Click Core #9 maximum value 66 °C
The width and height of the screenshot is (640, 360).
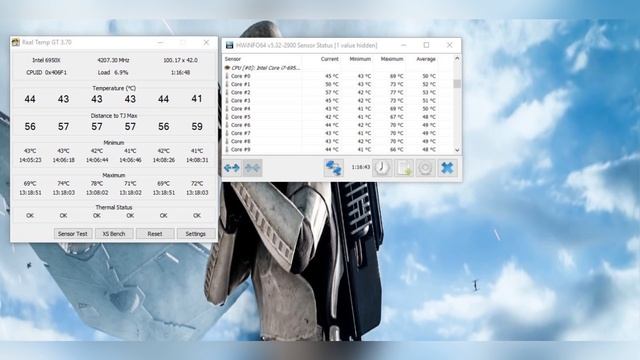[x=397, y=149]
